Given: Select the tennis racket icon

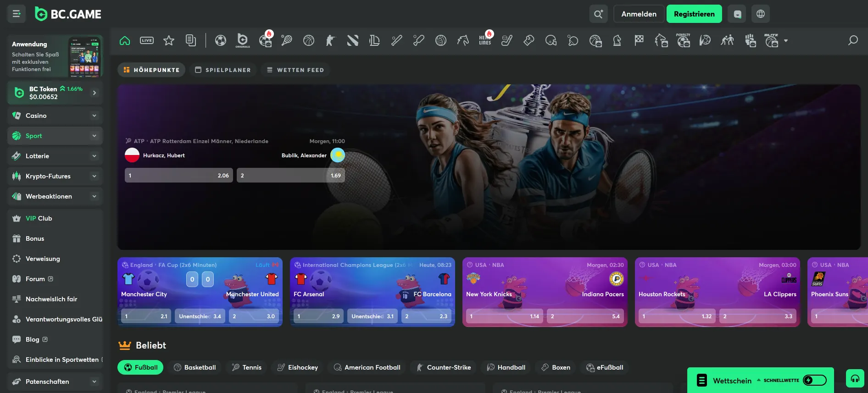Looking at the screenshot, I should 287,40.
